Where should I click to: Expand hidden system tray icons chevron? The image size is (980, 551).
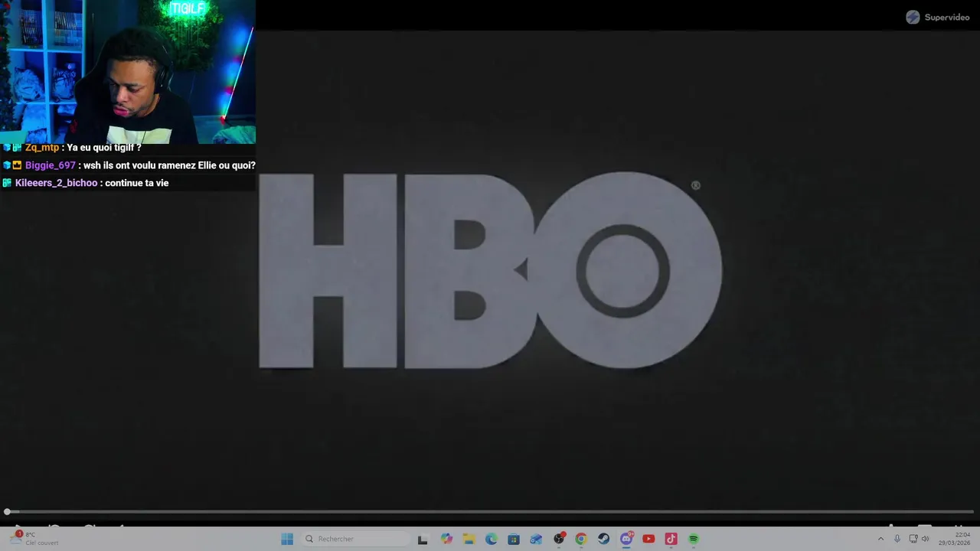coord(880,539)
